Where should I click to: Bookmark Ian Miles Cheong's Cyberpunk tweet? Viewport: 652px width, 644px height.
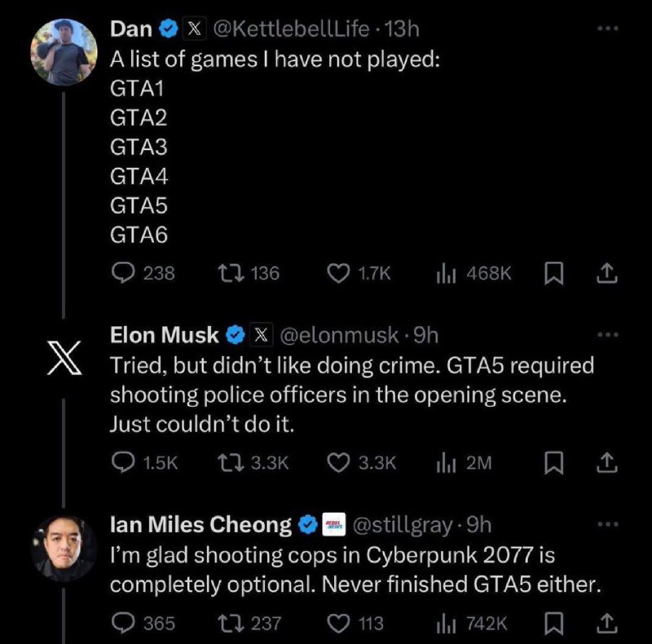pos(554,623)
